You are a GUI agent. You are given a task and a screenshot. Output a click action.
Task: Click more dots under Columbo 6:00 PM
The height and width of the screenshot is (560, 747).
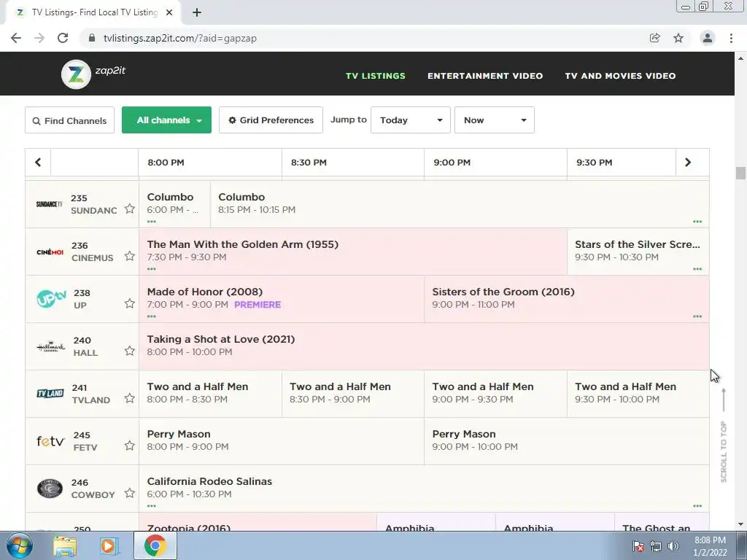[x=152, y=222]
